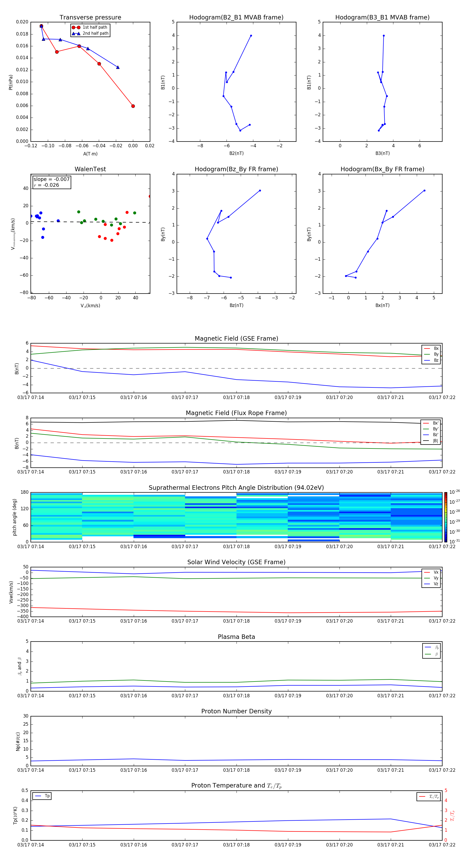Click the Transverse pressure plot title

pos(90,17)
